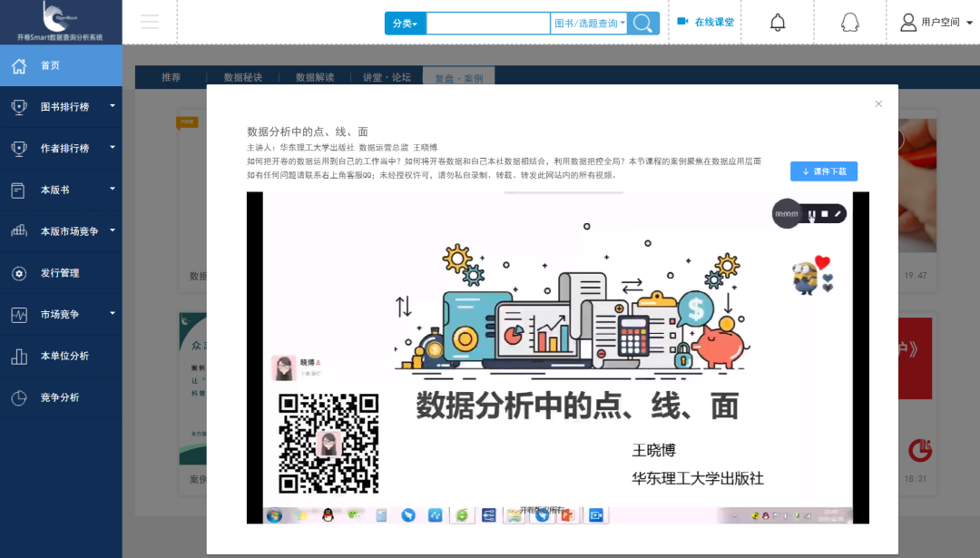The height and width of the screenshot is (558, 980).
Task: Click the search text input field
Action: point(488,23)
